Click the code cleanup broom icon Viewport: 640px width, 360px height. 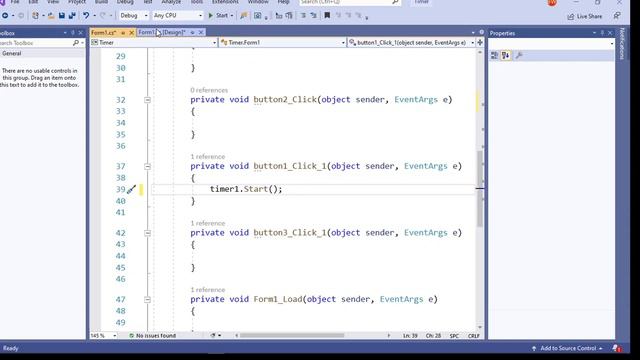tap(213, 336)
